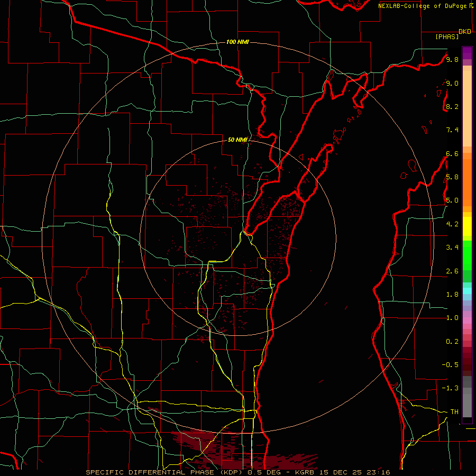Click the "100 NMI" range ring label
The height and width of the screenshot is (476, 476).
click(x=237, y=42)
